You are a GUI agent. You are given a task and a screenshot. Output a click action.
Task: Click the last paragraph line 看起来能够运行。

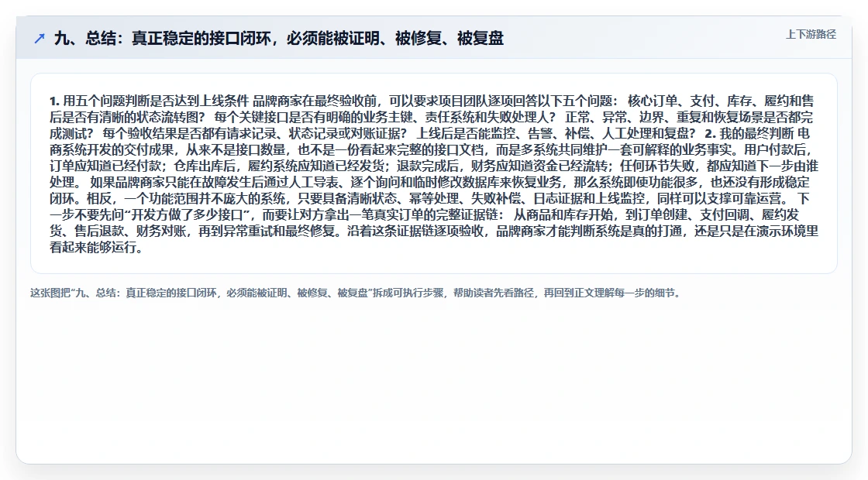tap(98, 247)
